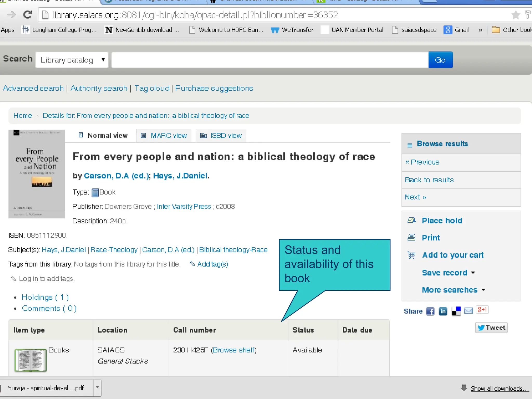Click Add to your cart
Screen dimensions: 532x399
[x=453, y=255]
